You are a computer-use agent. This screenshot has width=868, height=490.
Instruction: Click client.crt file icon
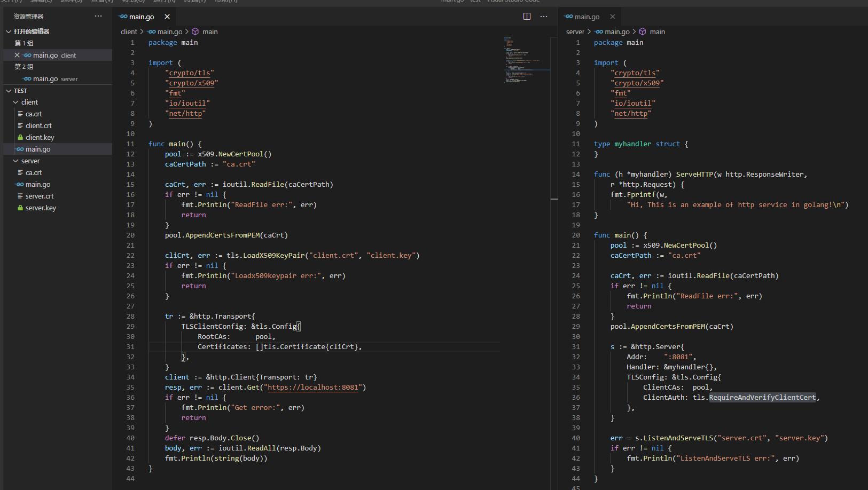click(20, 125)
